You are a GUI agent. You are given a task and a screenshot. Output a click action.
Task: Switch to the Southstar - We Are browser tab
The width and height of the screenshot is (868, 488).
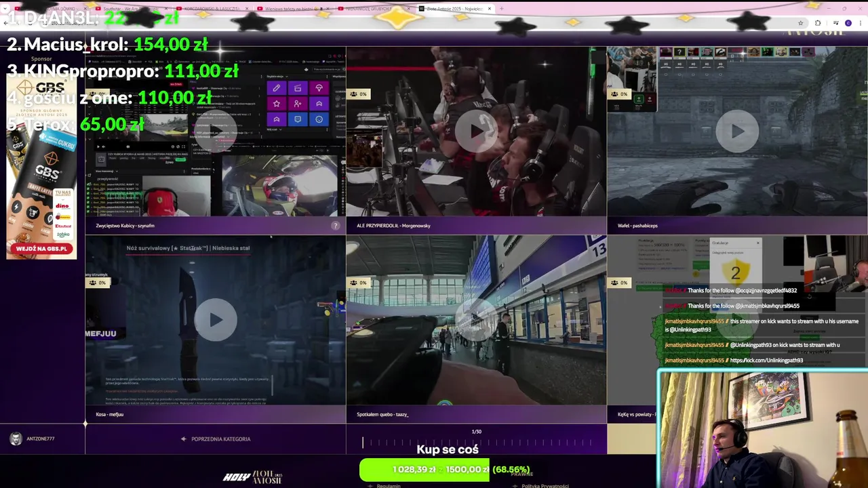132,9
